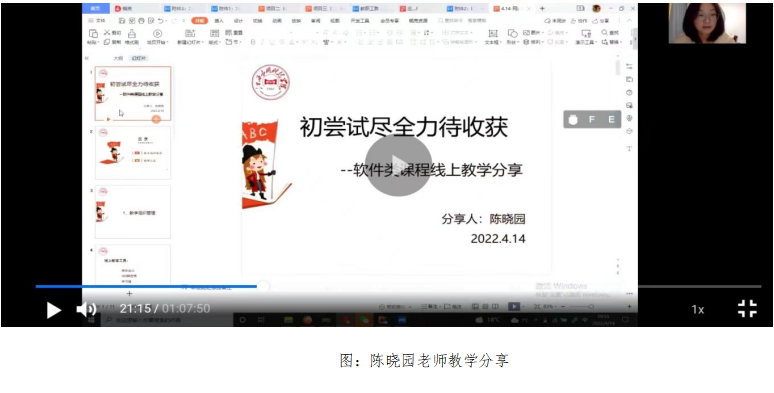
Task: Mute the video using the speaker icon
Action: [86, 310]
